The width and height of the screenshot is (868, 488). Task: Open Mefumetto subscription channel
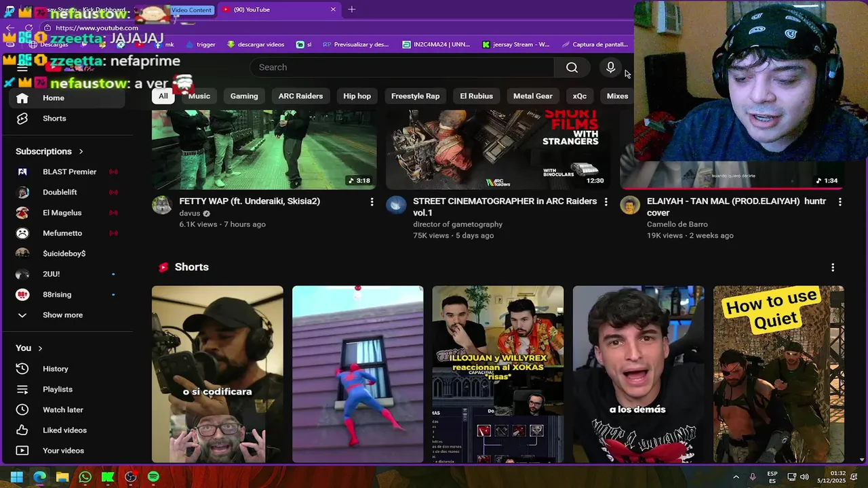pos(63,233)
